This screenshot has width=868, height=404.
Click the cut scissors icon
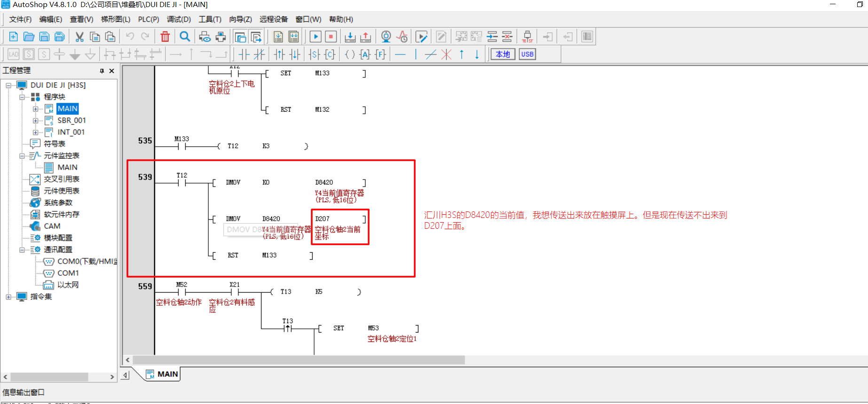click(79, 37)
